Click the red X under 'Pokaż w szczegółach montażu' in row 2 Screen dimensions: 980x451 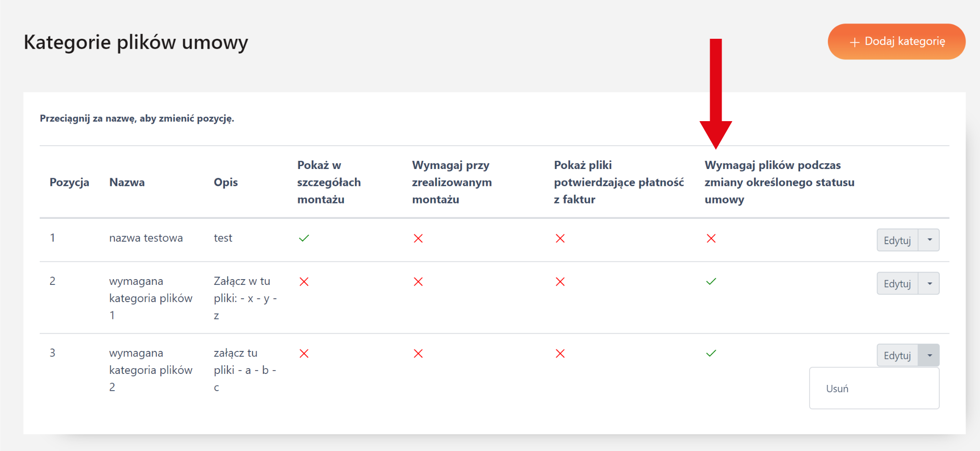click(304, 282)
